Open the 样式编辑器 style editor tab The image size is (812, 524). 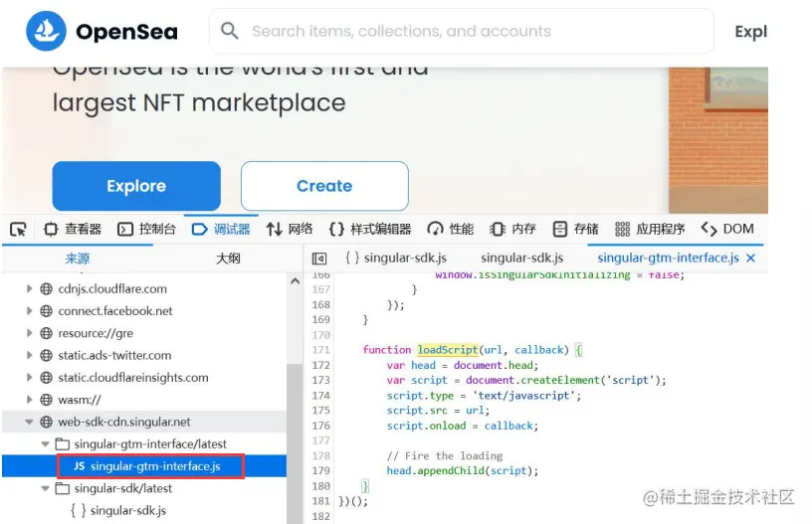(370, 229)
